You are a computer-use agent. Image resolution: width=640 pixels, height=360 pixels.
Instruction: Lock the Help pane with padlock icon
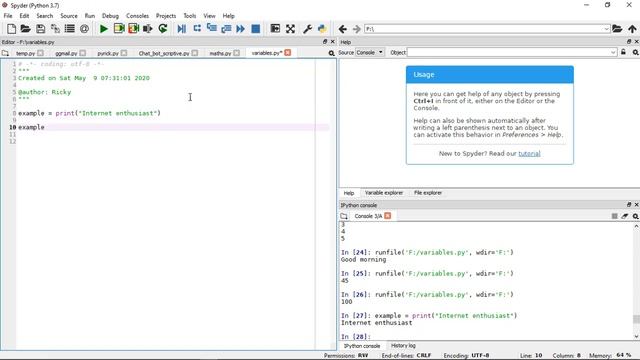click(x=623, y=52)
